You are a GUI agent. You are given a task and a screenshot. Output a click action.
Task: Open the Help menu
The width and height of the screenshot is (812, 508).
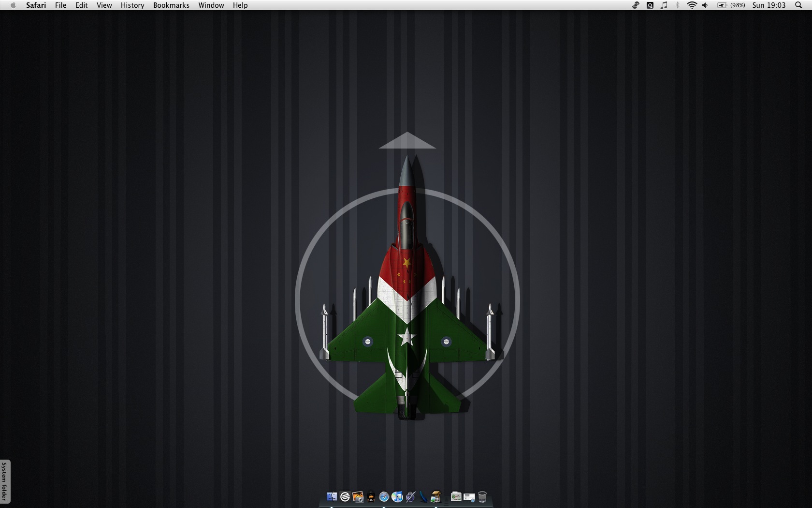click(x=240, y=5)
